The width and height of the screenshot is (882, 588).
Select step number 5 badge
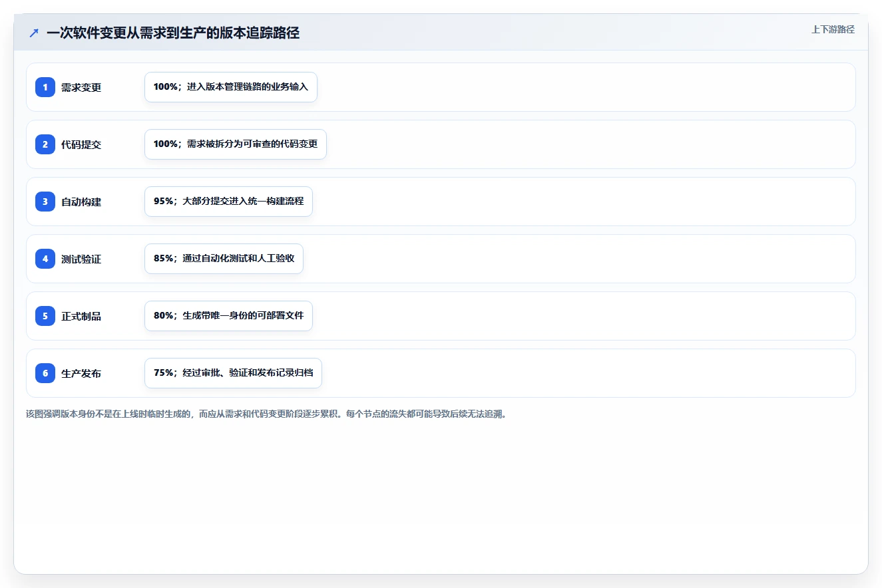(x=45, y=316)
